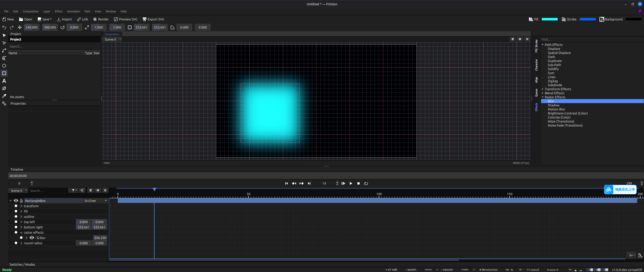
Task: Toggle keyframe recording for transform property
Action: tap(16, 206)
